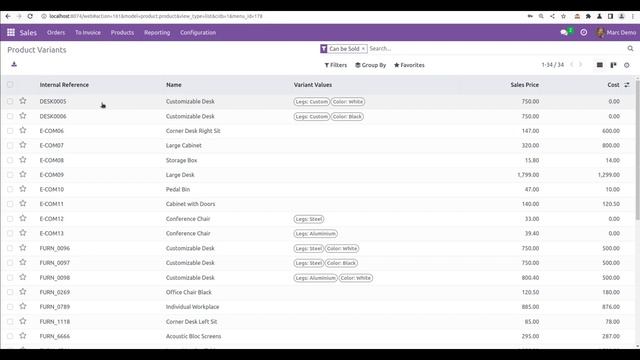Favorite star for DESK0006 row
The height and width of the screenshot is (360, 640).
[x=23, y=116]
